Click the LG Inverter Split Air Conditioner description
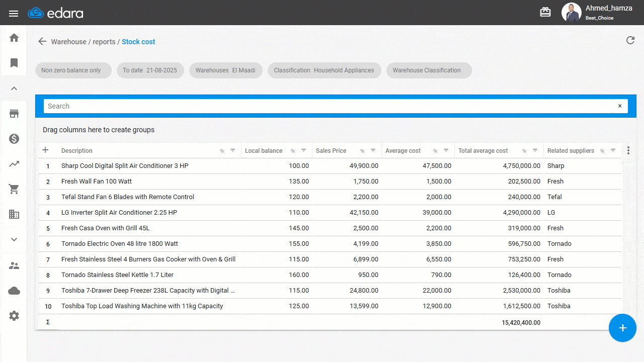 click(x=119, y=213)
